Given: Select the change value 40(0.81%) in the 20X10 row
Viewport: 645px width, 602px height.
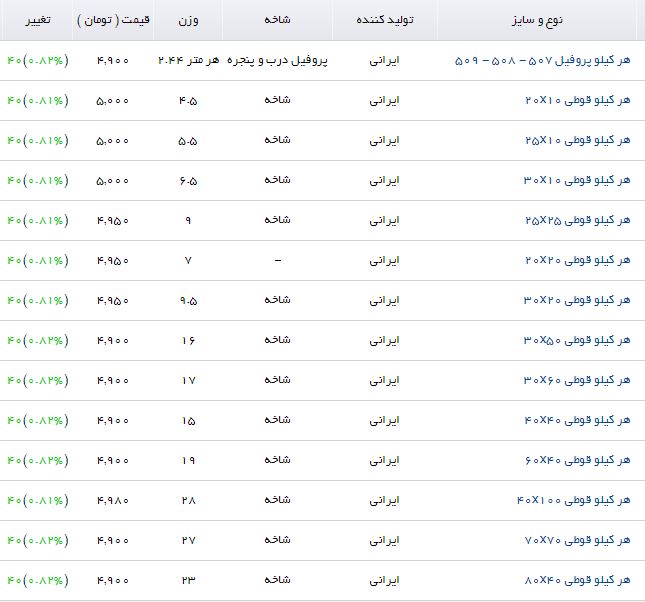Looking at the screenshot, I should click(38, 101).
